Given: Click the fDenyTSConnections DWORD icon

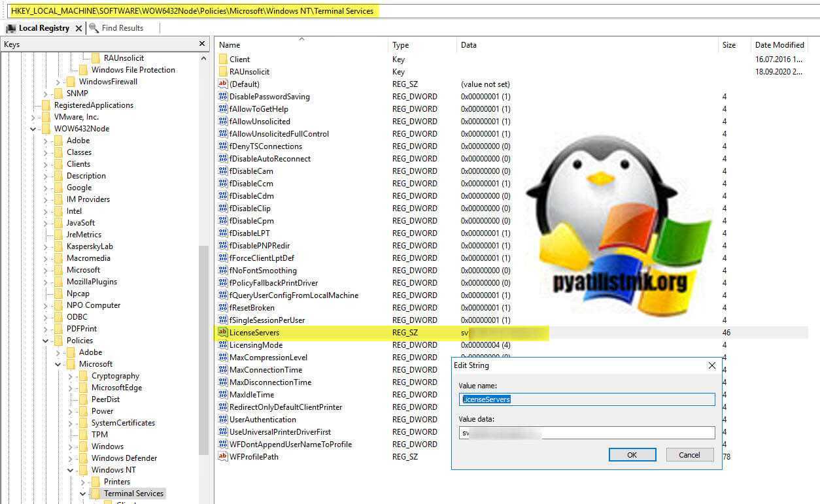Looking at the screenshot, I should point(222,146).
